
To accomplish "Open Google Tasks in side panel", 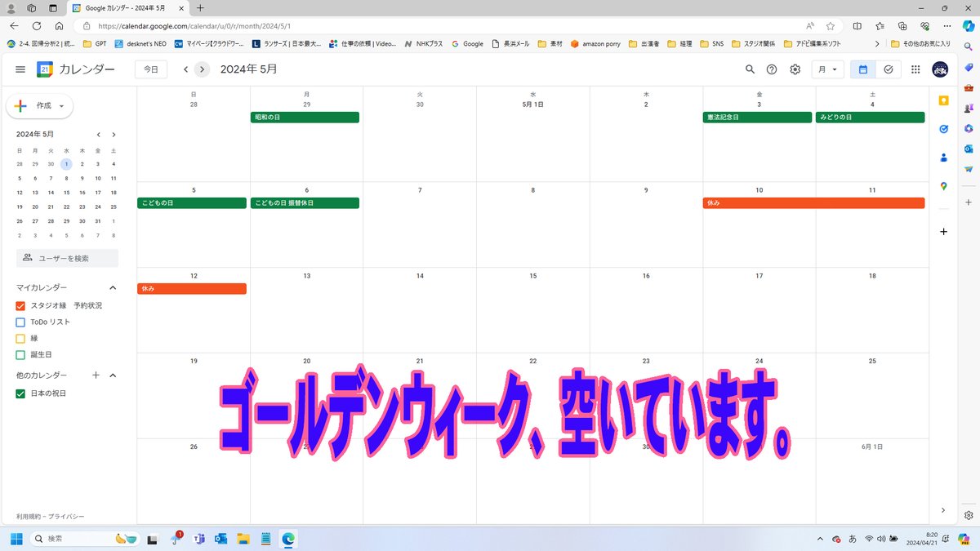I will click(944, 129).
